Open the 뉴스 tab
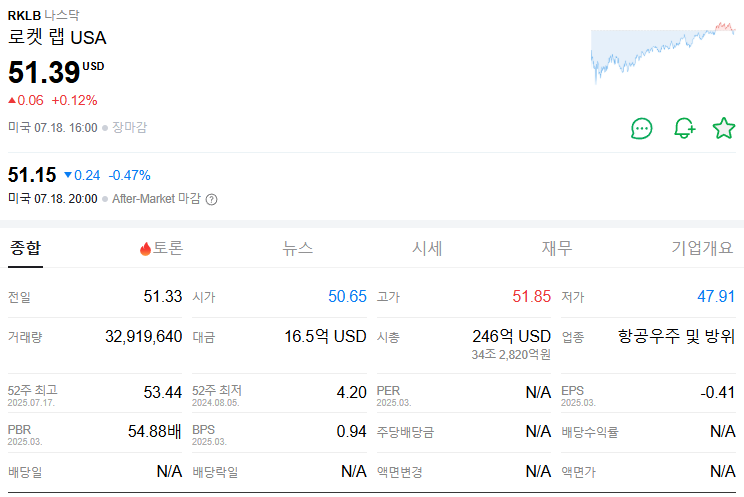The image size is (744, 497). [x=298, y=248]
